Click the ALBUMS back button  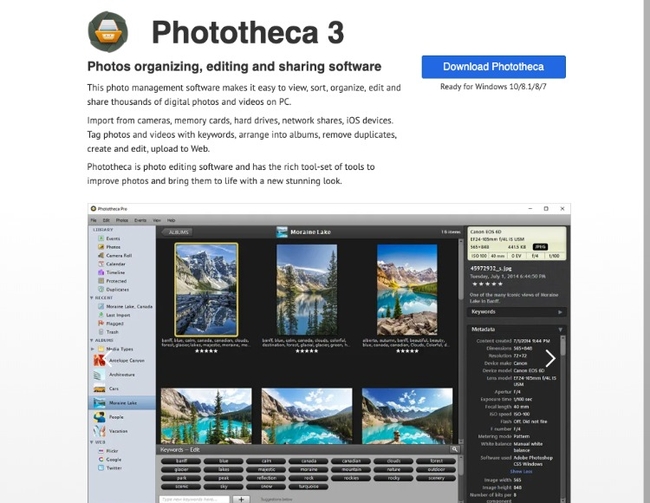click(x=177, y=232)
